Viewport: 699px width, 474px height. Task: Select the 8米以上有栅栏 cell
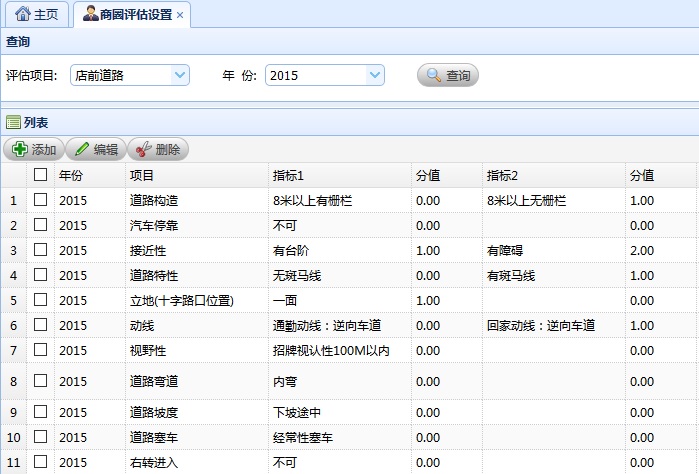tap(340, 200)
